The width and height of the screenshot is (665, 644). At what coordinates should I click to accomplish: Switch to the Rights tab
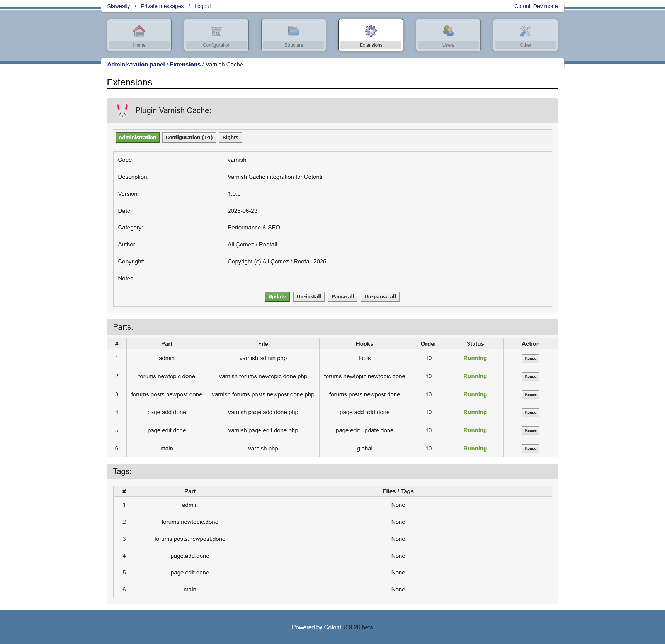tap(230, 138)
